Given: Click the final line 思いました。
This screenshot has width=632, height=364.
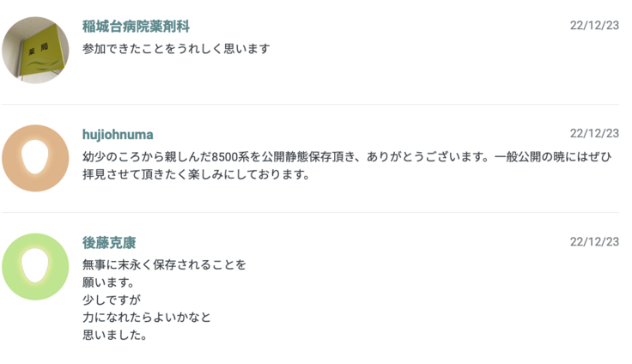Looking at the screenshot, I should tap(115, 336).
